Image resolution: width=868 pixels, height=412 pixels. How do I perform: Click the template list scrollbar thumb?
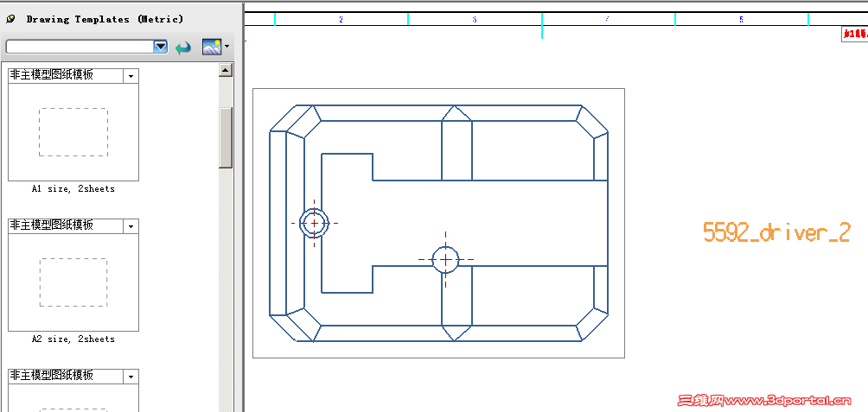[x=226, y=137]
